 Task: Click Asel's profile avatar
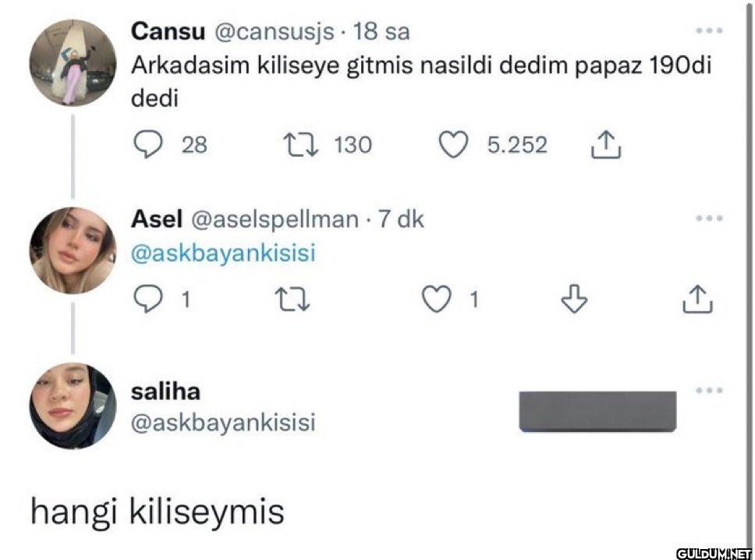click(73, 251)
